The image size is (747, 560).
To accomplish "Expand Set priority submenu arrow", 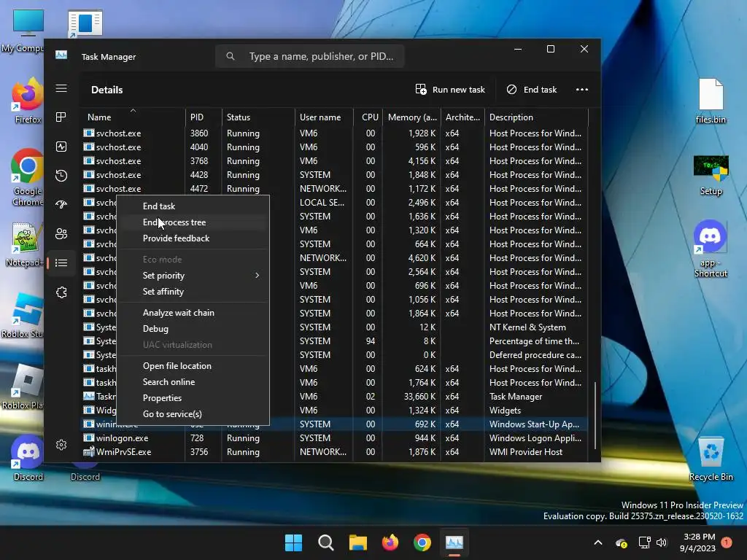I will click(x=258, y=276).
